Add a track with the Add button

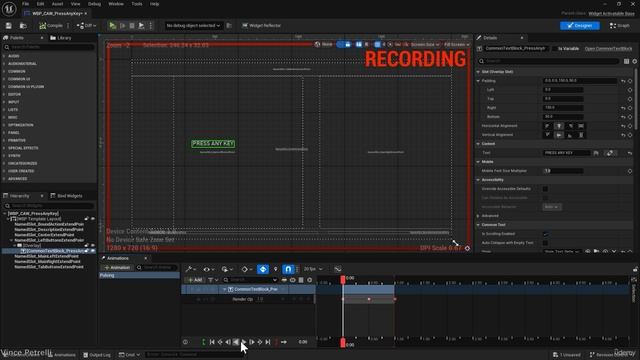pos(195,280)
